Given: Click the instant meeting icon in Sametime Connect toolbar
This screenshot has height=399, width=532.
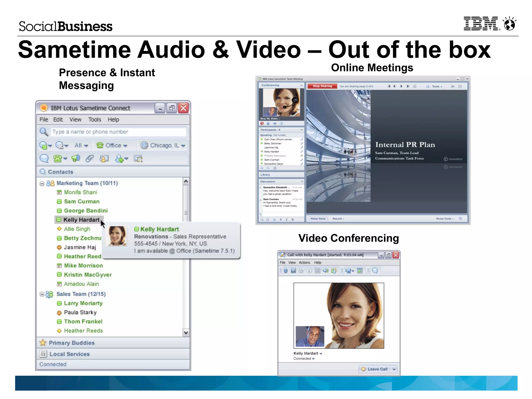Looking at the screenshot, I should pyautogui.click(x=104, y=158).
